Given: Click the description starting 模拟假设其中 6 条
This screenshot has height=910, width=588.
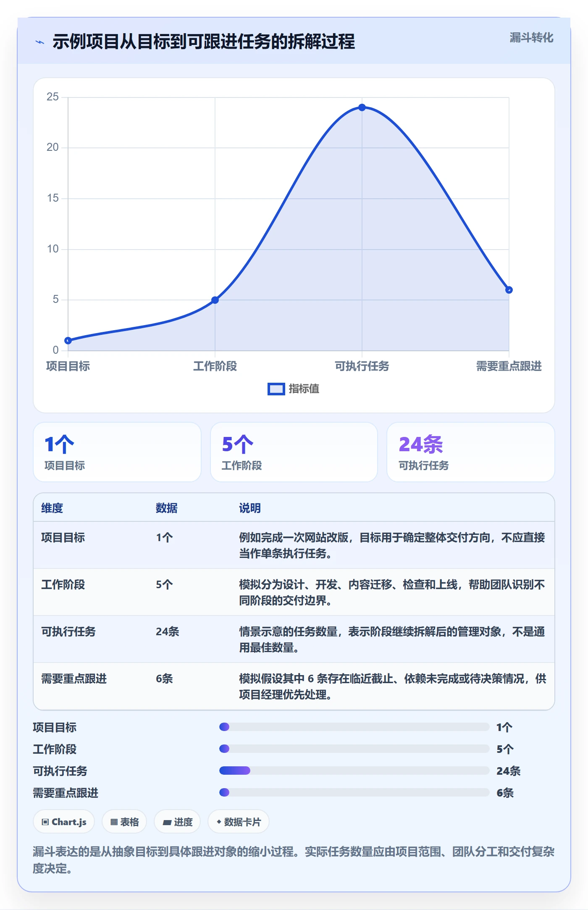Looking at the screenshot, I should [393, 686].
